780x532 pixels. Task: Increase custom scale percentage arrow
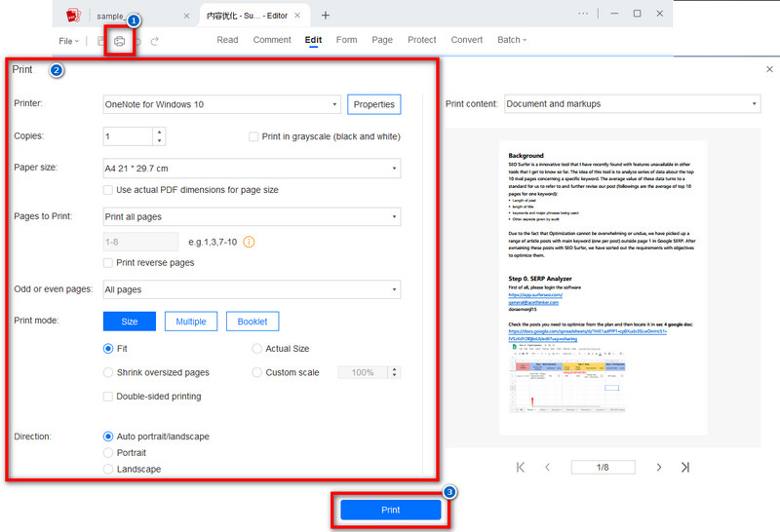[x=395, y=369]
